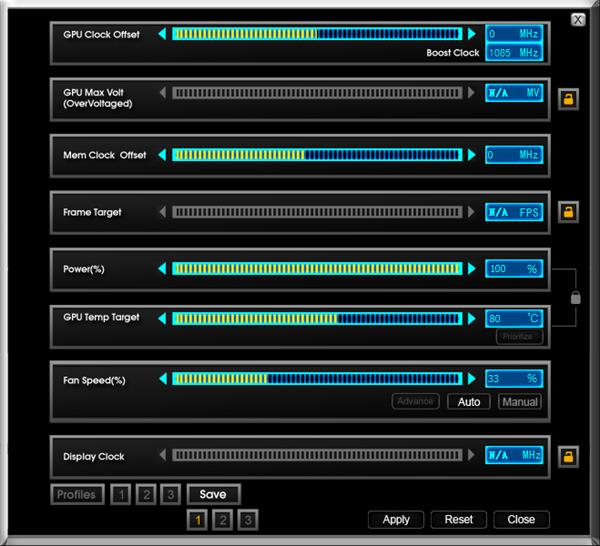Click the Close button at the bottom

click(x=521, y=519)
